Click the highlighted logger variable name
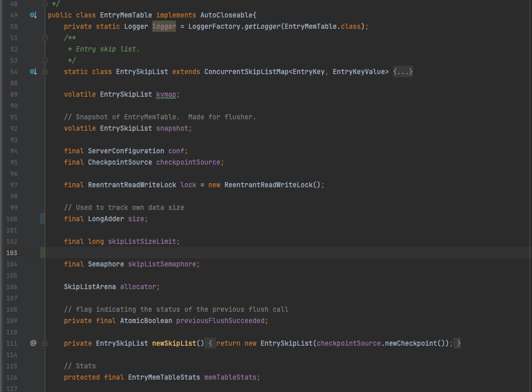The height and width of the screenshot is (392, 532). pos(164,26)
